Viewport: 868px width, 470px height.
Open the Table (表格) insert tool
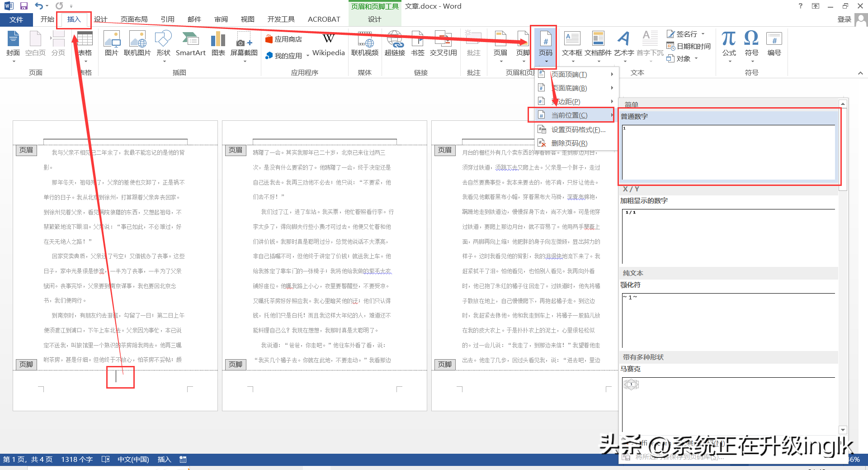tap(85, 47)
